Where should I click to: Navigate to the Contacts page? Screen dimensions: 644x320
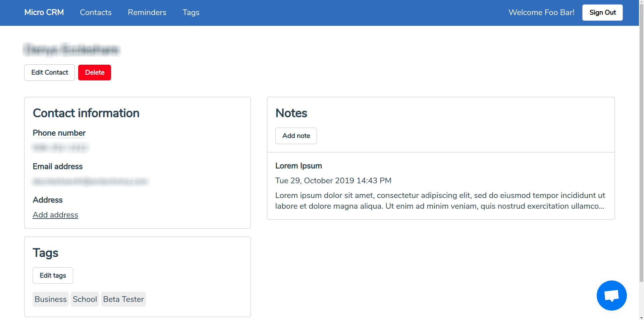click(x=96, y=12)
